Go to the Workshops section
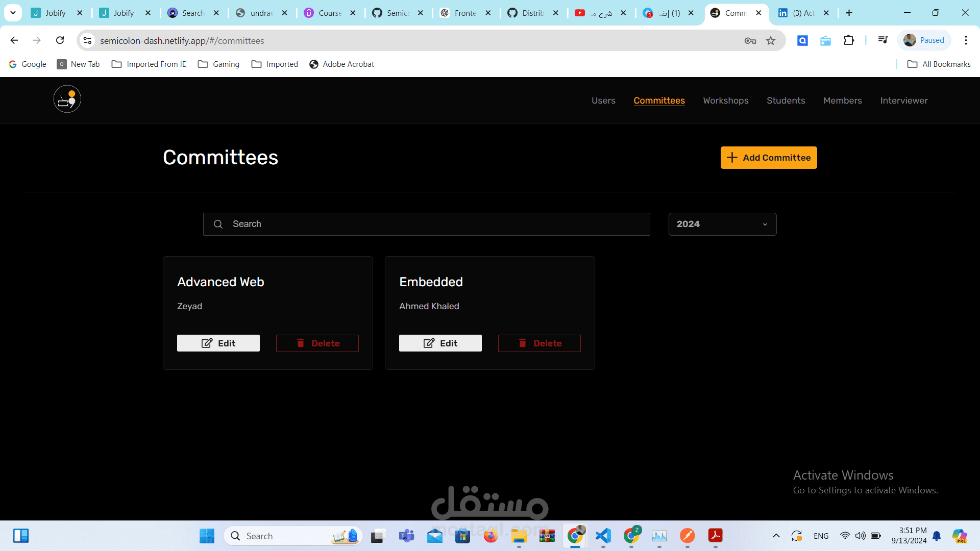 point(725,101)
